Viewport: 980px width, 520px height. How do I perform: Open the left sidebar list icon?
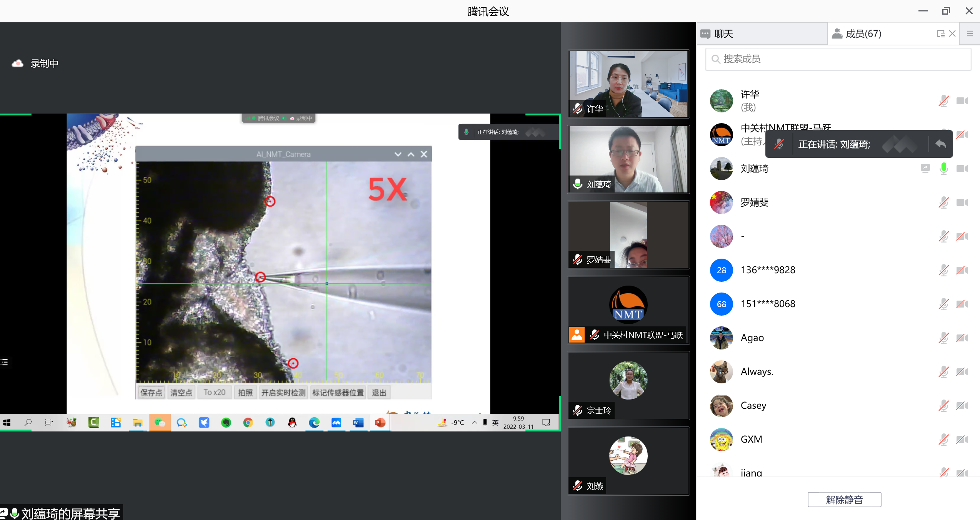tap(5, 362)
